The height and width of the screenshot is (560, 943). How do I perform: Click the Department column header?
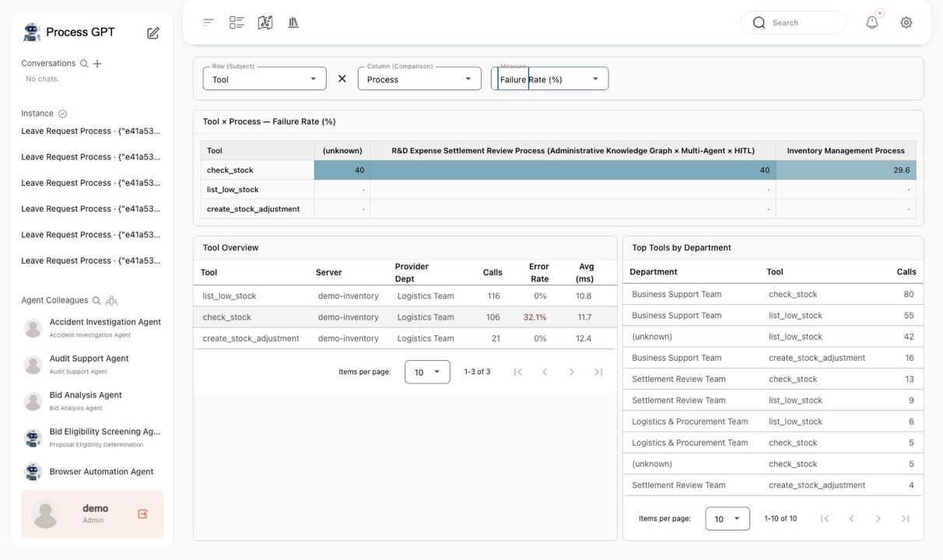click(654, 272)
